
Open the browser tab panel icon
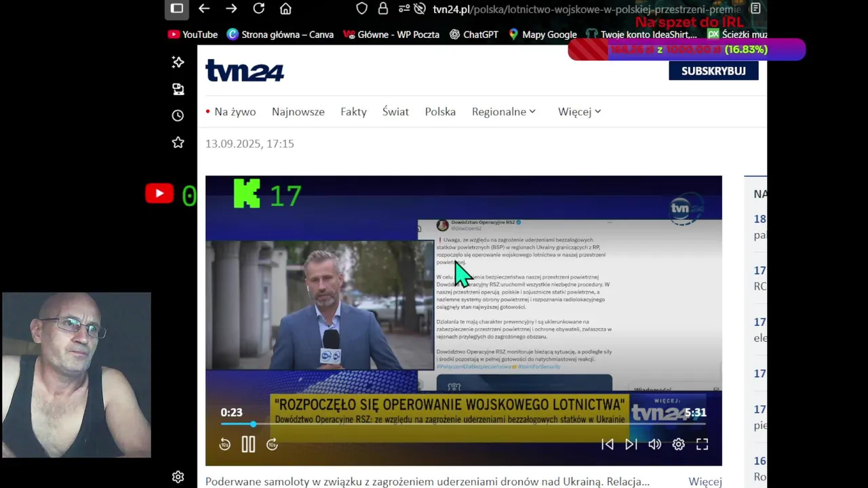coord(176,8)
